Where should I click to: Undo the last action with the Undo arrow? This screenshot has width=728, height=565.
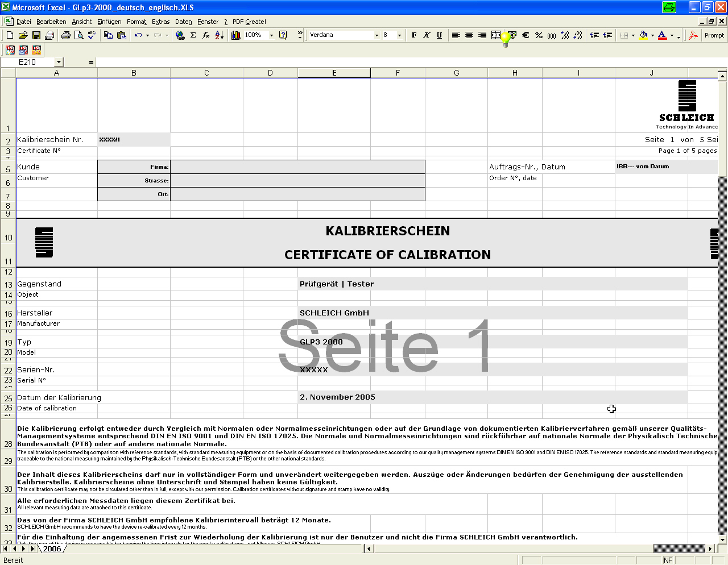(x=138, y=35)
